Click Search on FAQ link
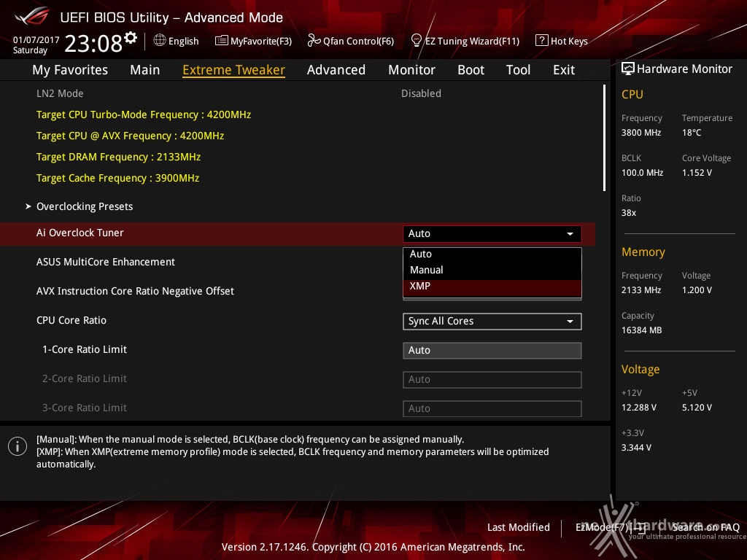The height and width of the screenshot is (560, 747). click(705, 527)
